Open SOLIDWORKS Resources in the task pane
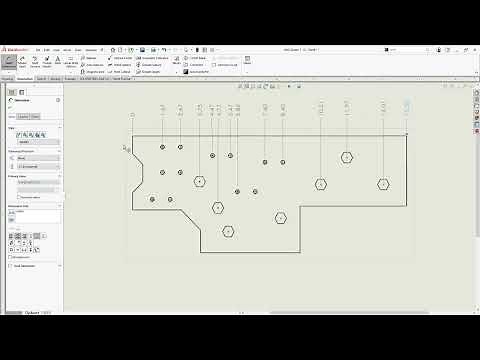480x360 pixels. 477,93
